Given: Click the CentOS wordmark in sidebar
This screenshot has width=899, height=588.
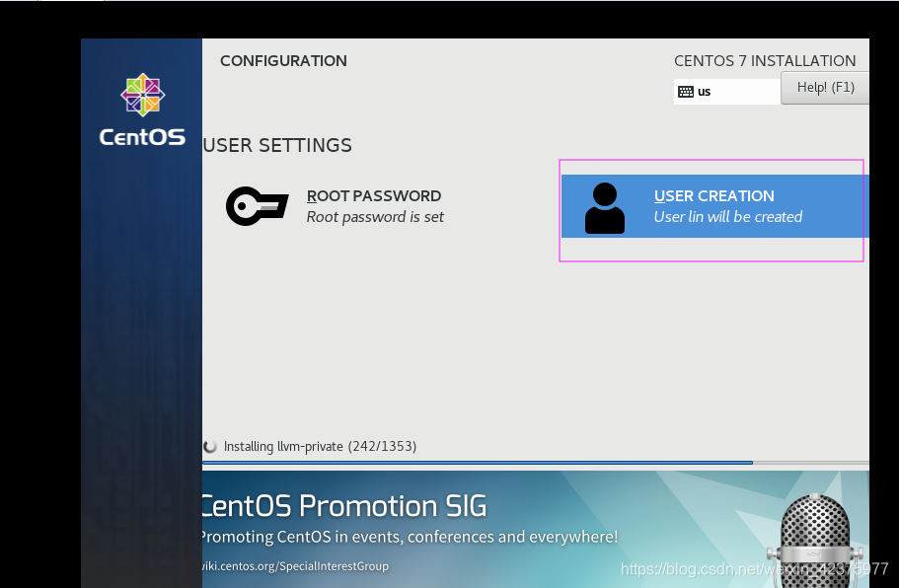Looking at the screenshot, I should coord(142,137).
